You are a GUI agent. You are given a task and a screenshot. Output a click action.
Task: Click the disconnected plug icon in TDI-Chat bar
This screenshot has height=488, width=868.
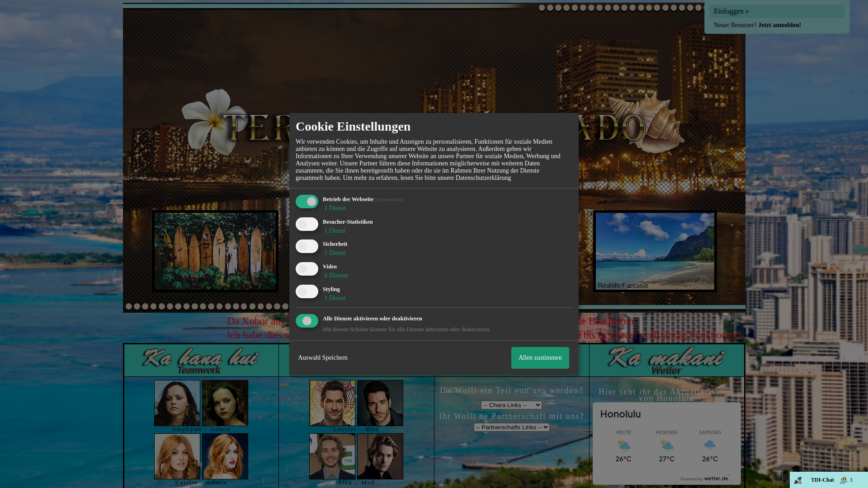click(798, 480)
